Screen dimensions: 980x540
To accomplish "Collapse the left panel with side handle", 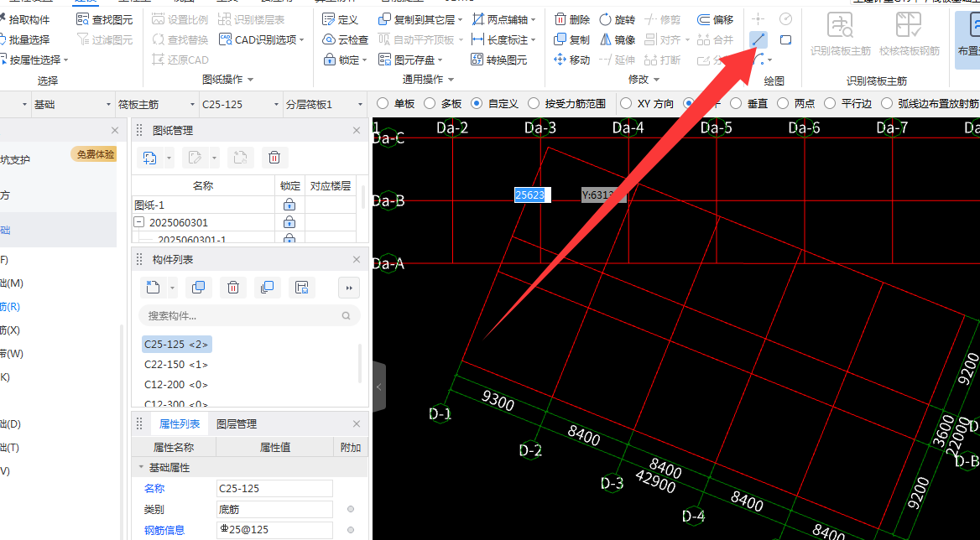I will (378, 387).
